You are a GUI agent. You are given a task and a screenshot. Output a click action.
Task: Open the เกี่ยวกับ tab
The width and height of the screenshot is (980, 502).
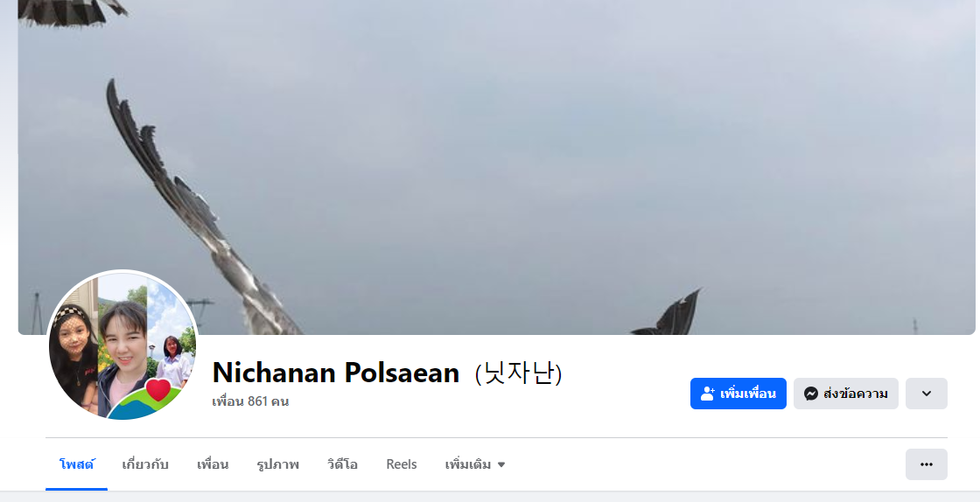coord(145,464)
